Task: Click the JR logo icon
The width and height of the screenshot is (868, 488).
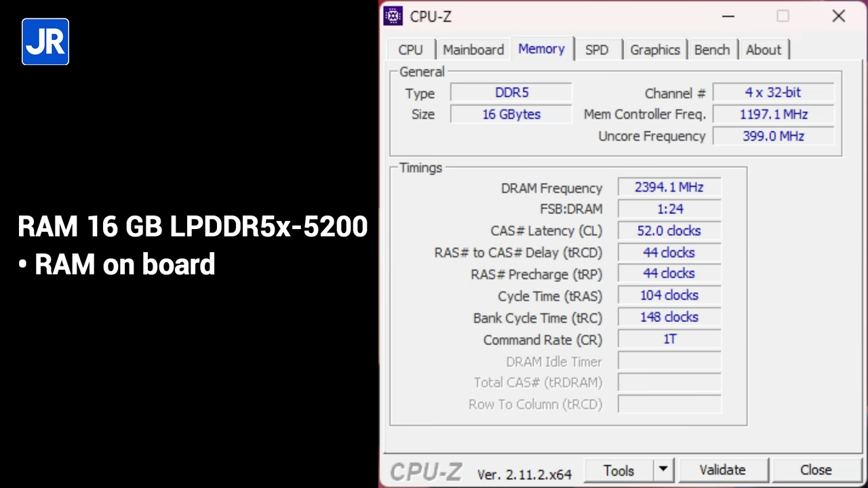Action: pos(45,42)
